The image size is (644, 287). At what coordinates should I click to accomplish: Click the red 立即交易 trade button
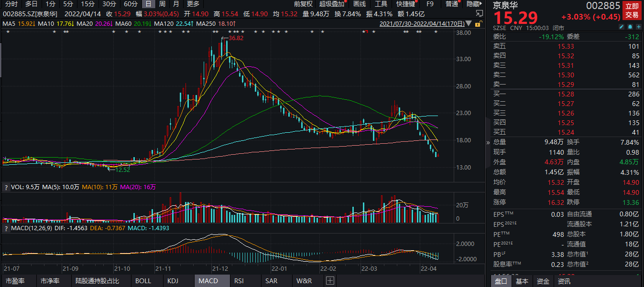tap(632, 11)
